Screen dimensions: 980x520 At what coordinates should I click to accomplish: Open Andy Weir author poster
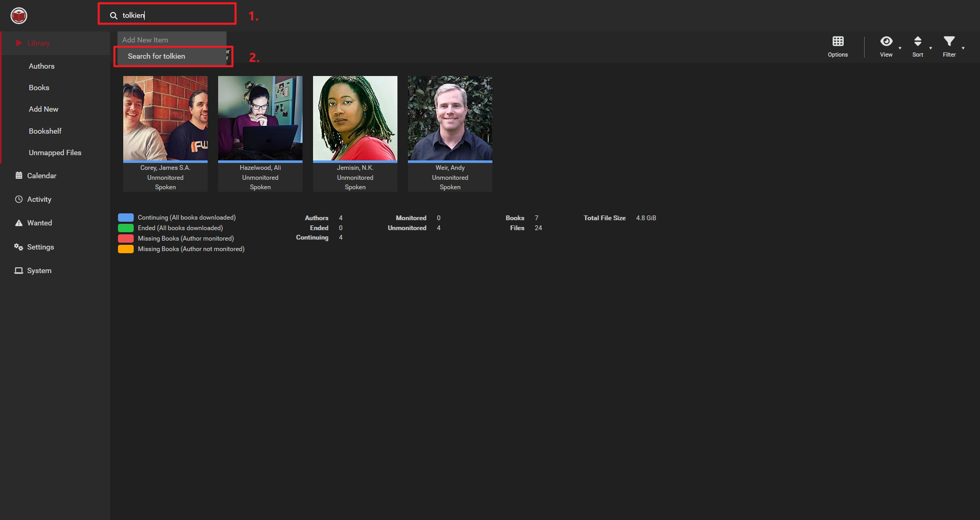[x=450, y=118]
